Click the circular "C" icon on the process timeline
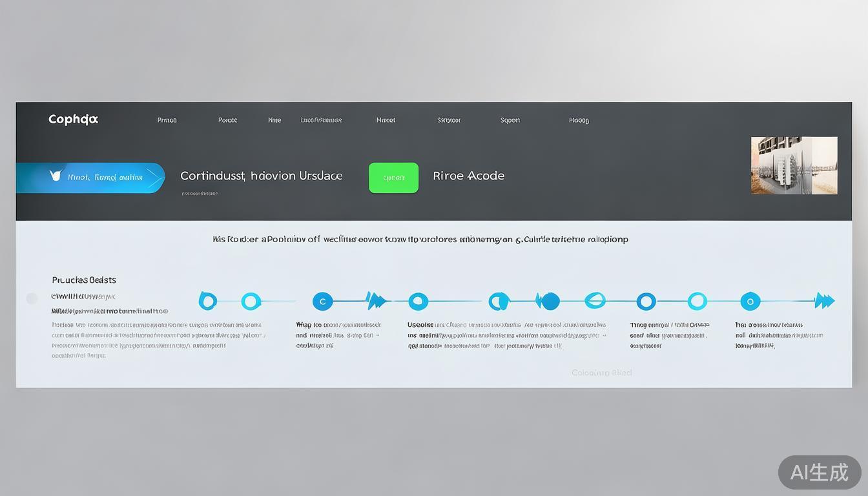The height and width of the screenshot is (496, 868). (x=322, y=300)
